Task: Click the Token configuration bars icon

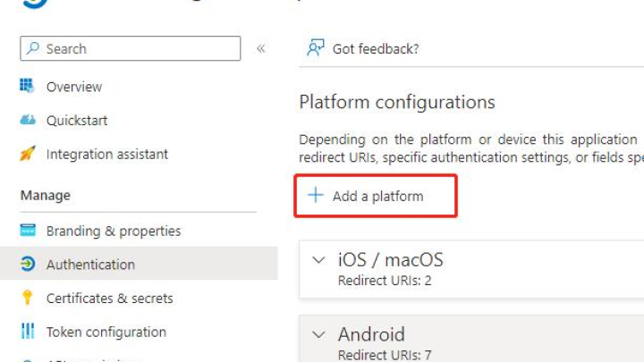Action: 28,331
